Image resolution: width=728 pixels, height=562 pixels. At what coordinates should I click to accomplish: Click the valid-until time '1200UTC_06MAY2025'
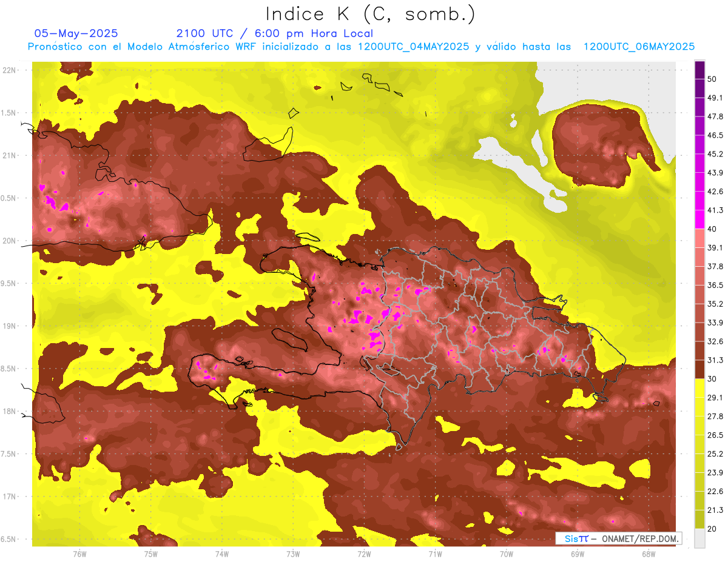click(639, 47)
